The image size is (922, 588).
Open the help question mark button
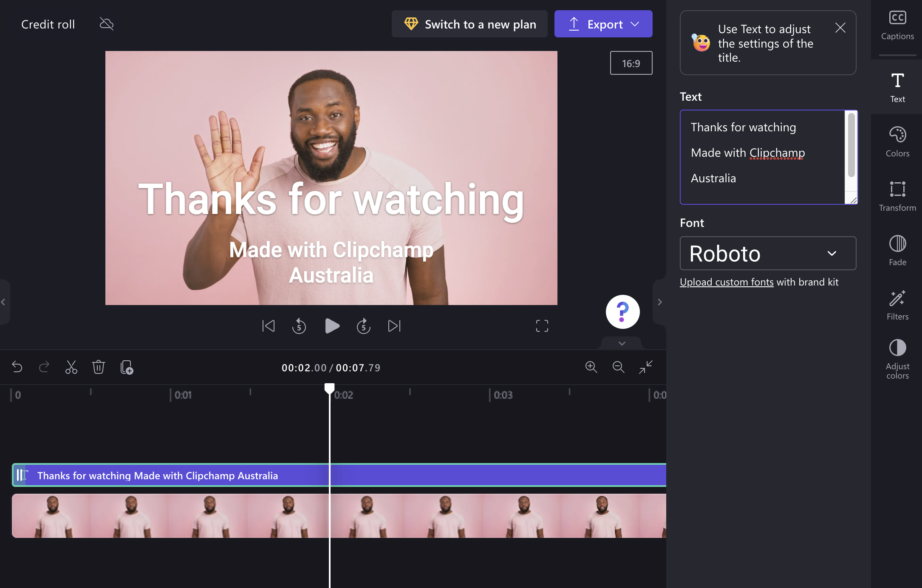click(x=622, y=312)
